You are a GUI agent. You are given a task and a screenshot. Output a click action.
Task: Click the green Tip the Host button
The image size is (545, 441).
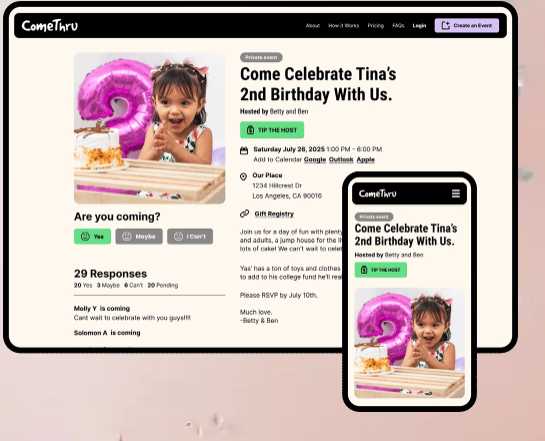(x=272, y=130)
